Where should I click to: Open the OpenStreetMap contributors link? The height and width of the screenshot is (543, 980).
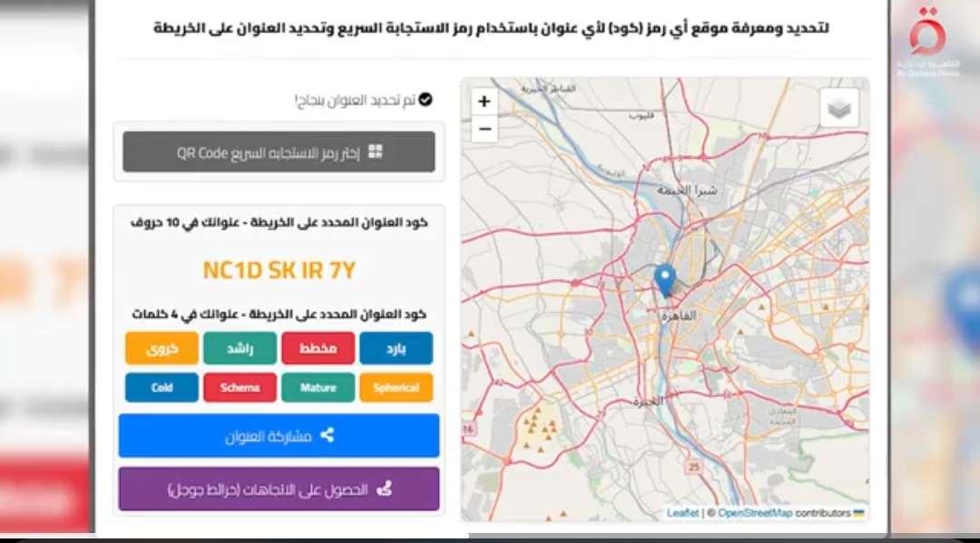[755, 513]
